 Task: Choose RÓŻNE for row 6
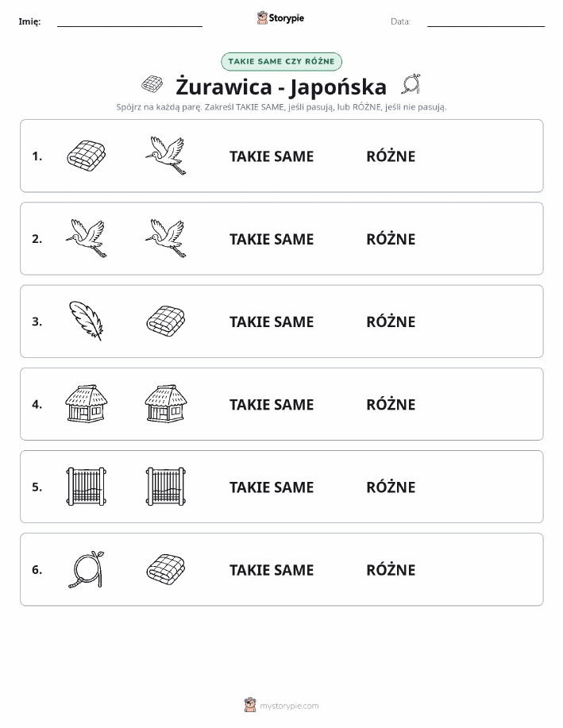(391, 570)
